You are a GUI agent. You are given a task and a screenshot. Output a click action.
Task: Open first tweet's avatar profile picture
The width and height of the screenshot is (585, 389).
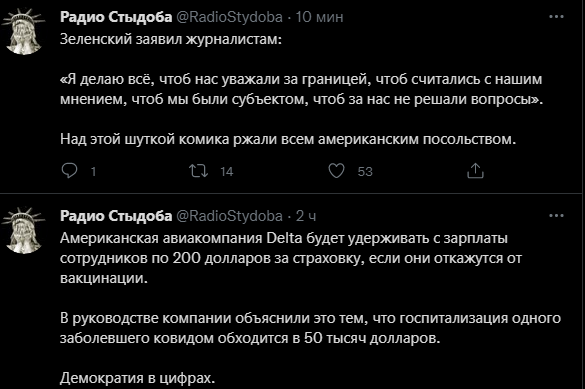tap(24, 32)
